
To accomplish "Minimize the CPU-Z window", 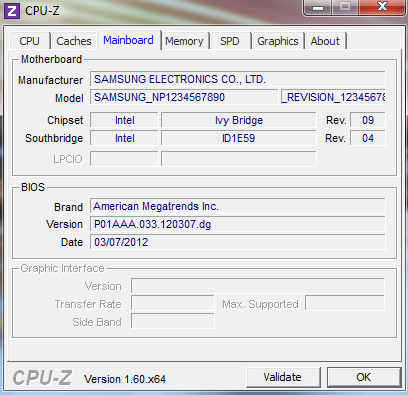I will click(x=318, y=7).
